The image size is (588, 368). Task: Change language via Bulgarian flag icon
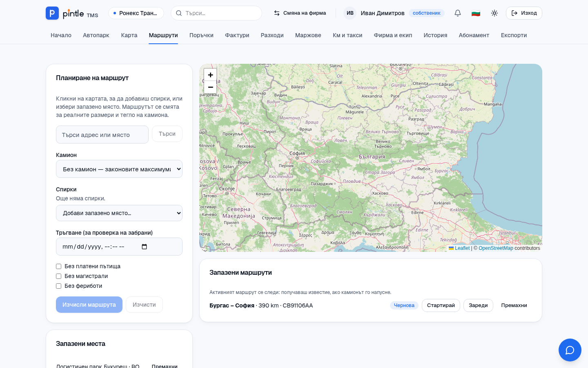coord(476,13)
